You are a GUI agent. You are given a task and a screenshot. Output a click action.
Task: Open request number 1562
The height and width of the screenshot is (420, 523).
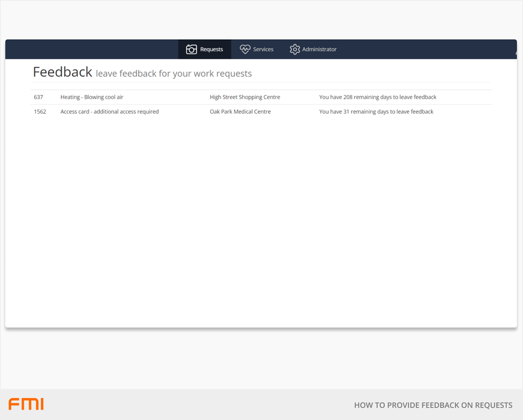pos(40,112)
